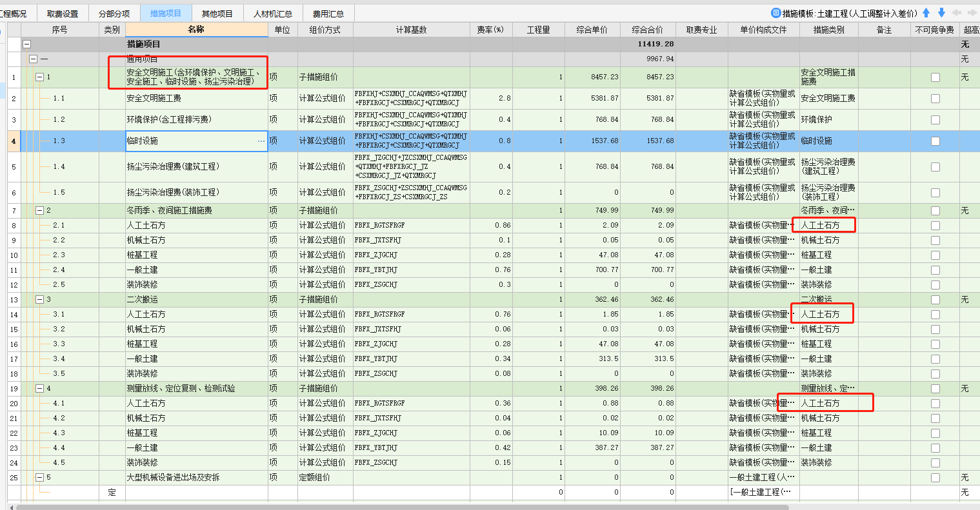Collapse item 2 冬雨季、夜间施工措施费
The width and height of the screenshot is (980, 510).
40,211
